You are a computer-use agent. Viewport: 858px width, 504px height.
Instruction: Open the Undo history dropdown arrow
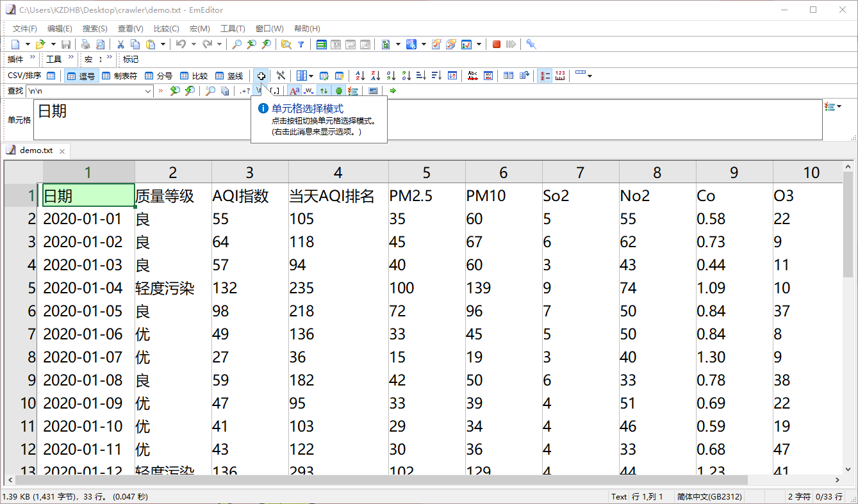coord(194,44)
